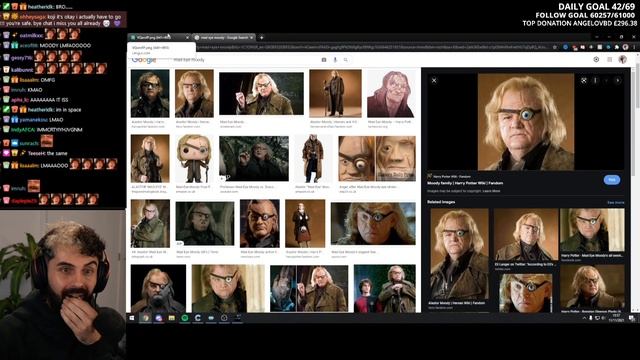Click the Visit button in preview panel
Viewport: 640px width, 360px height.
pyautogui.click(x=611, y=180)
